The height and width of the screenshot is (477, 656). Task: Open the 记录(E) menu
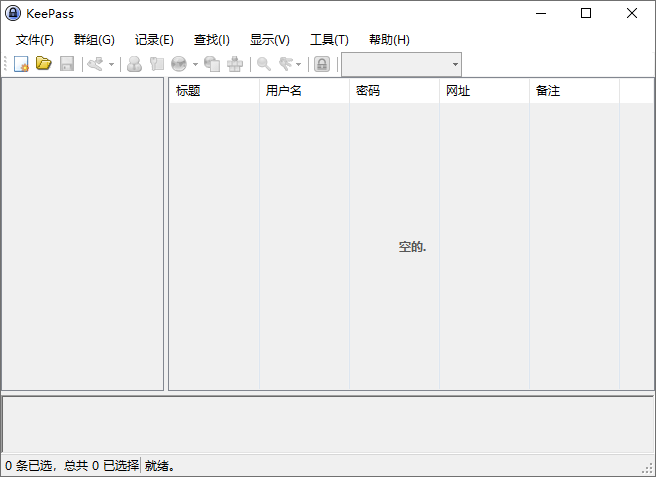[x=154, y=40]
